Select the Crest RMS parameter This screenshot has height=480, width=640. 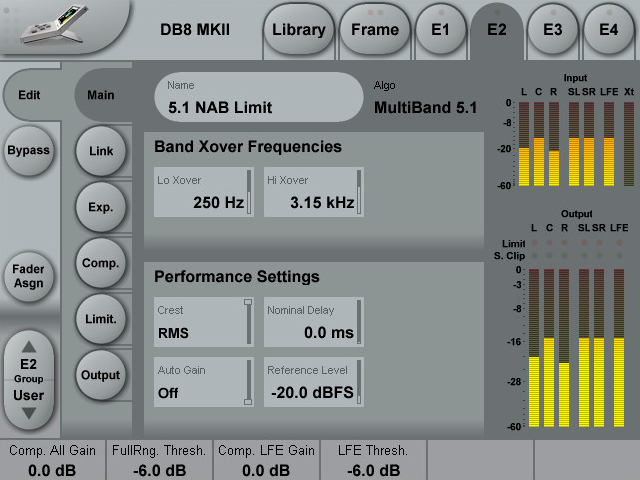click(x=204, y=322)
